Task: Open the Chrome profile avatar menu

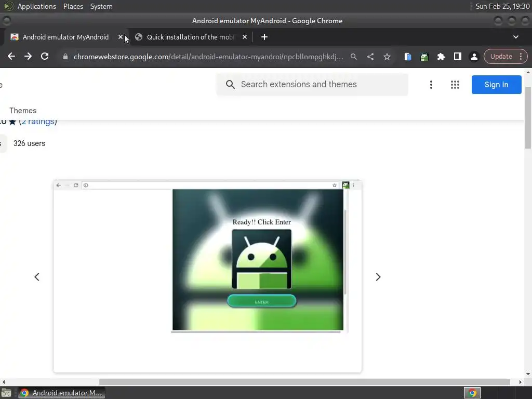Action: [474, 57]
